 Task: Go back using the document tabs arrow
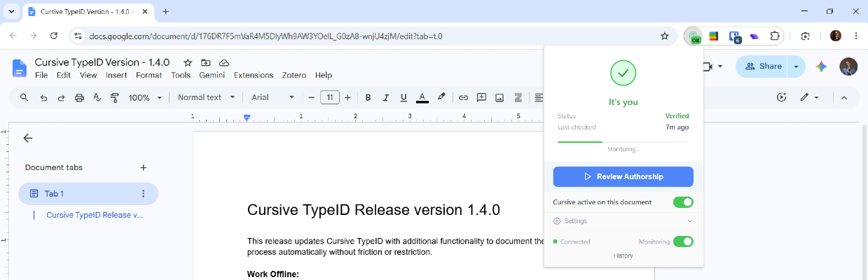[28, 138]
